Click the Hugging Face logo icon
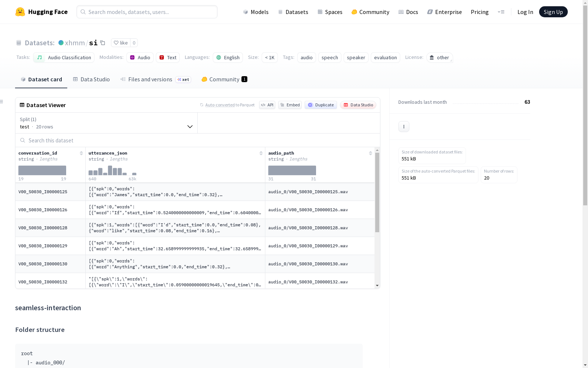This screenshot has width=588, height=368. click(20, 12)
